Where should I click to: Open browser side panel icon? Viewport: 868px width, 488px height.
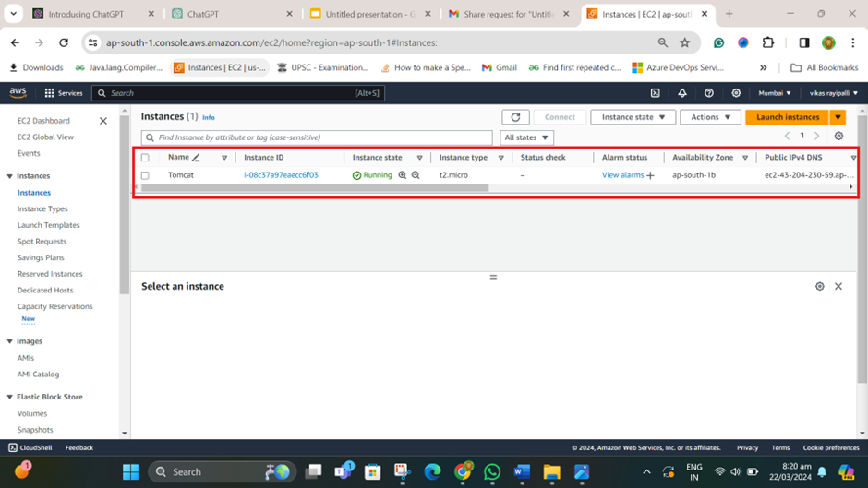click(803, 42)
